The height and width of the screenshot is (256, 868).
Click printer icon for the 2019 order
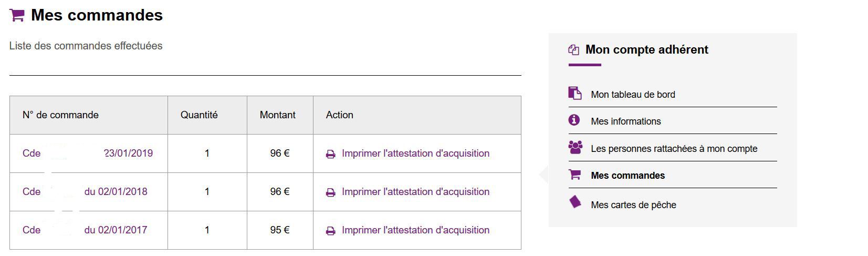coord(330,154)
